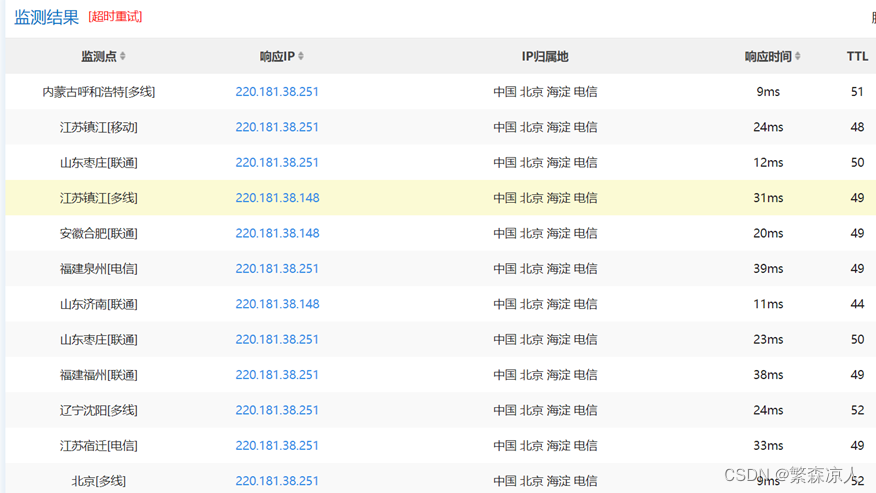The image size is (876, 493).
Task: Open IP link in 北京[多线] row
Action: (277, 481)
